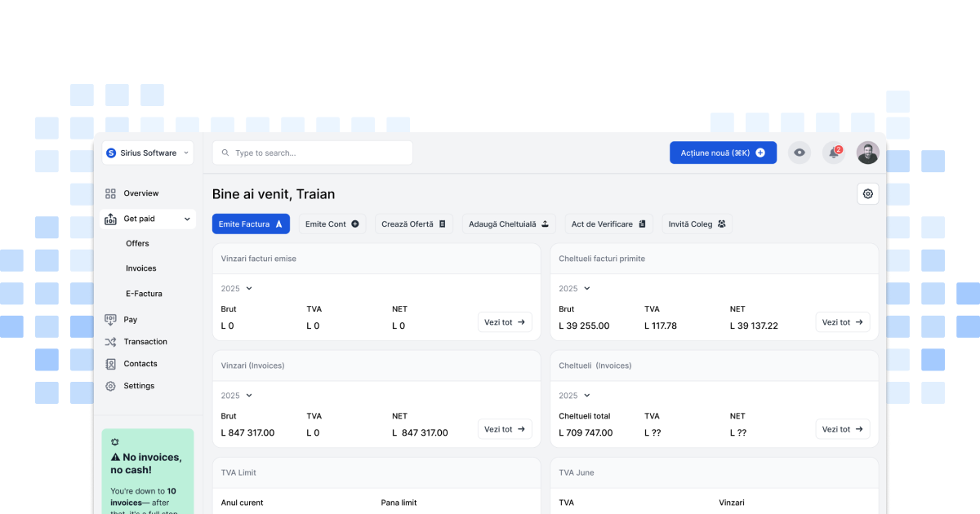Expand the 2025 year dropdown under Vinzari facturi emise
This screenshot has height=514, width=980.
237,289
